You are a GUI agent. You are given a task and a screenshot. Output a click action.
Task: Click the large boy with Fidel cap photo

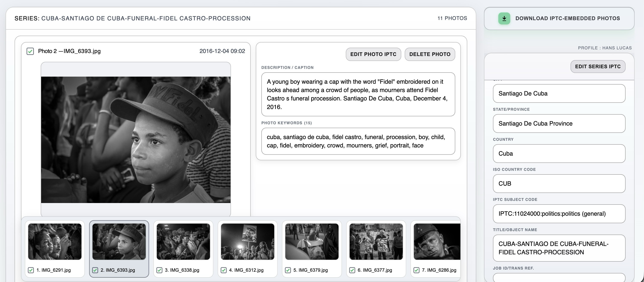136,140
